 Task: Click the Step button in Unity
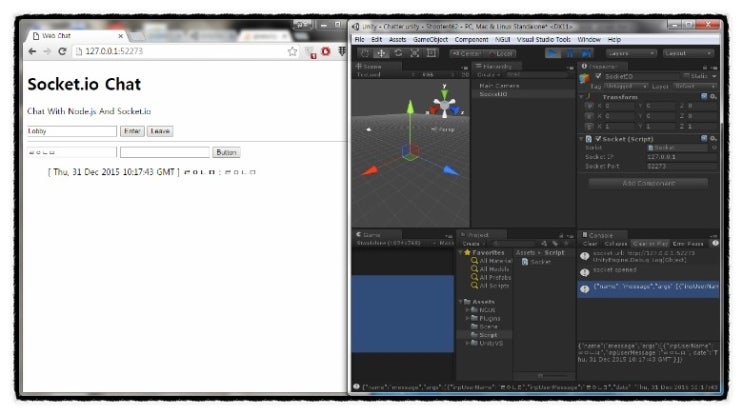pos(586,53)
